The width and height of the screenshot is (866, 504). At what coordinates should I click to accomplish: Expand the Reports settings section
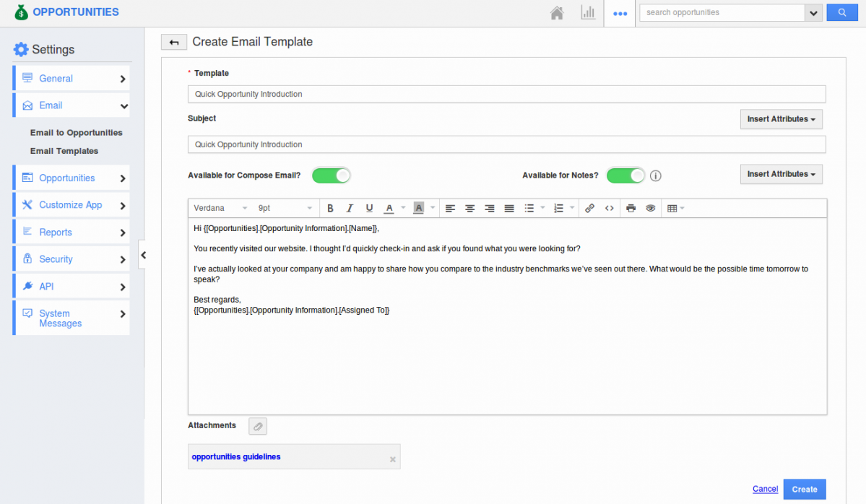point(72,233)
